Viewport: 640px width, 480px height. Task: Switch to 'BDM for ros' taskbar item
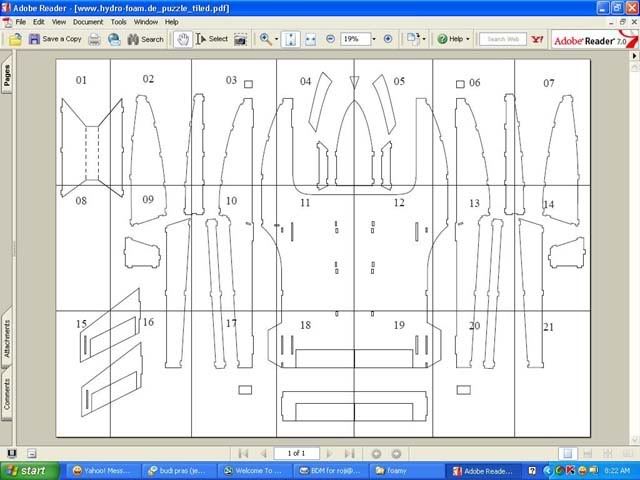tap(330, 471)
